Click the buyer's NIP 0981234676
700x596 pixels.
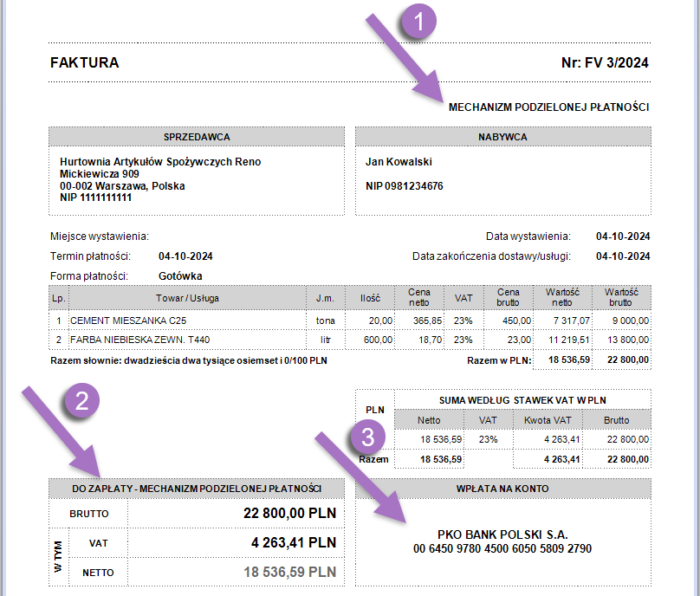(405, 186)
